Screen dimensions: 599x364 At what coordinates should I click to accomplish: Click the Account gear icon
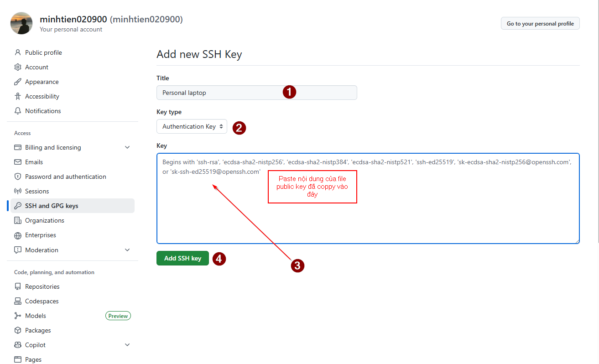(18, 67)
